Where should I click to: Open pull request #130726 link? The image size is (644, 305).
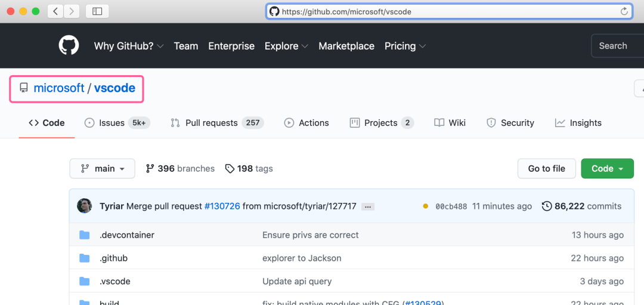222,207
